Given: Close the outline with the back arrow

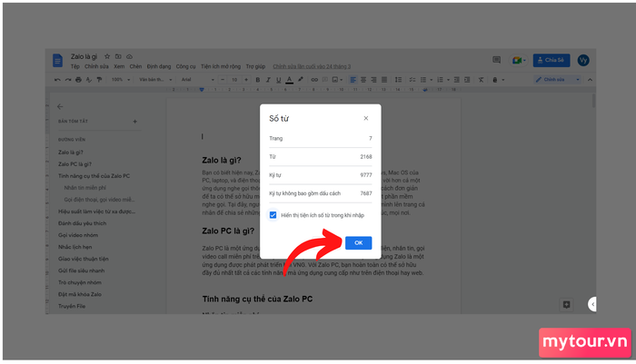Looking at the screenshot, I should click(60, 106).
